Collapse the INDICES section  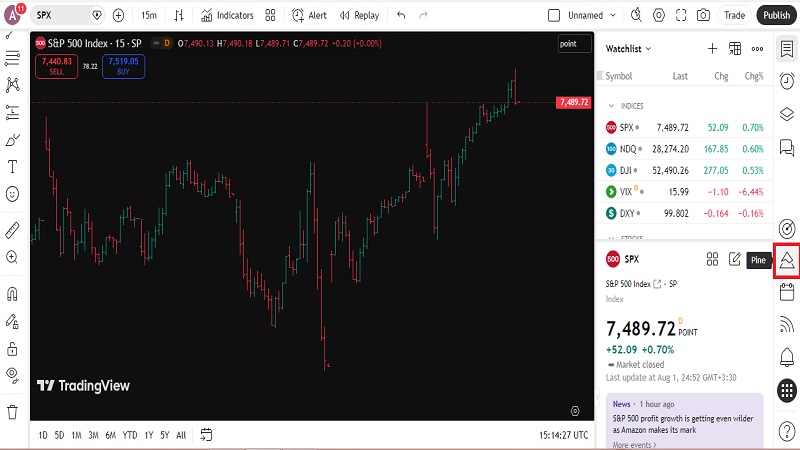611,106
